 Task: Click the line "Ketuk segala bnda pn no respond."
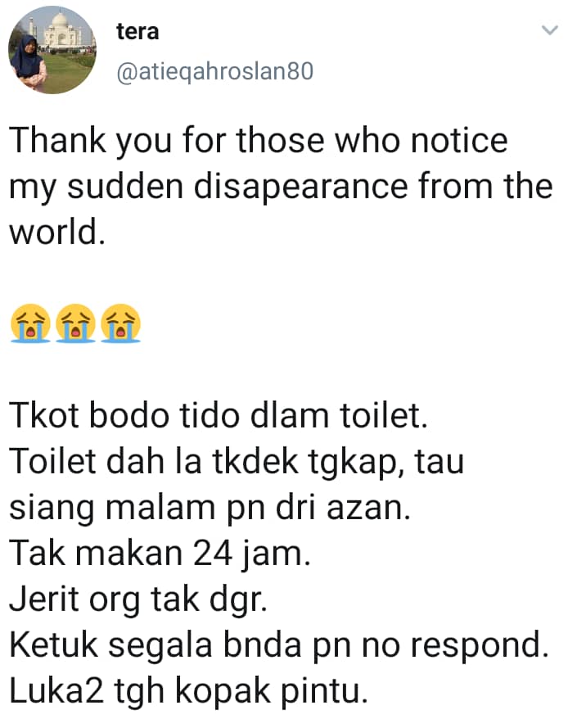(279, 646)
